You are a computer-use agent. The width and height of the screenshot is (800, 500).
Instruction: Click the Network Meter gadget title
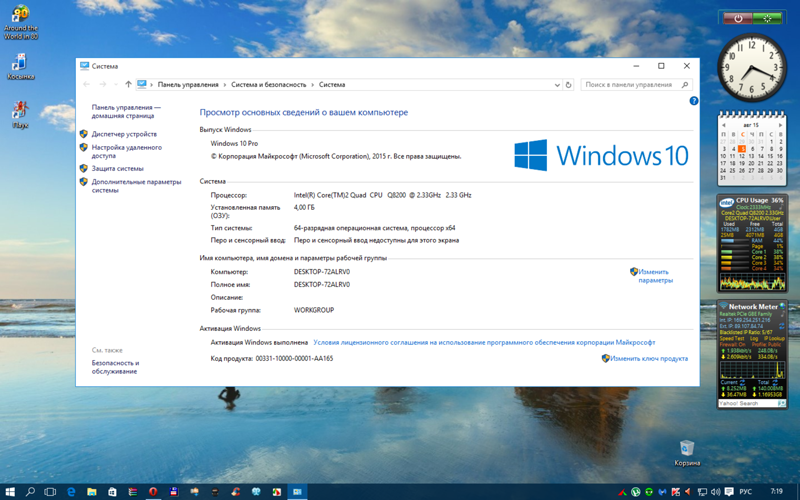[753, 307]
